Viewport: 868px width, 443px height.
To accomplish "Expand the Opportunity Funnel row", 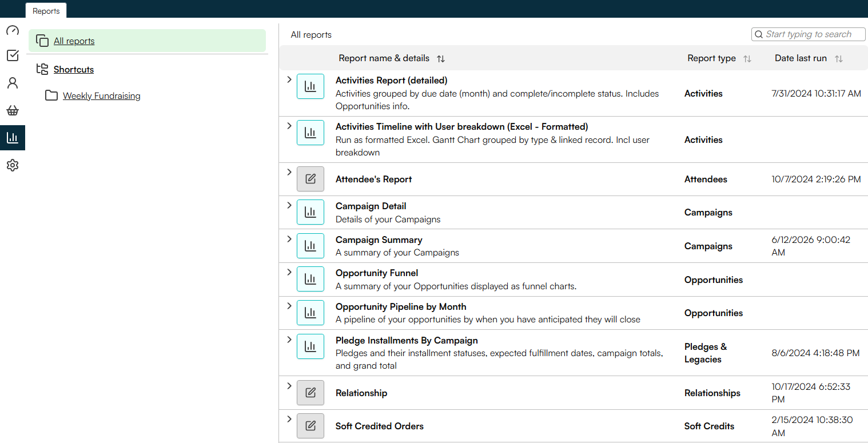I will tap(289, 272).
